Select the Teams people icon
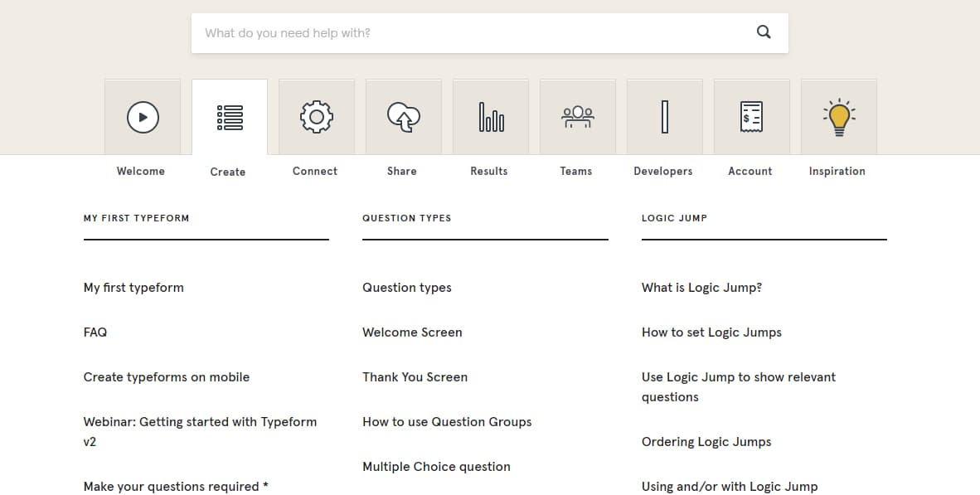The width and height of the screenshot is (980, 495). (577, 117)
